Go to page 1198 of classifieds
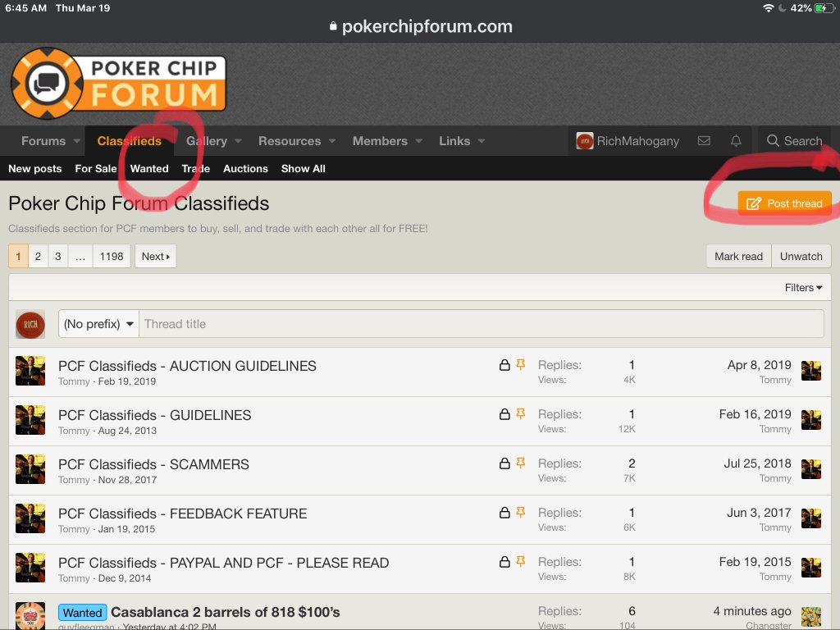This screenshot has height=630, width=840. coord(112,256)
